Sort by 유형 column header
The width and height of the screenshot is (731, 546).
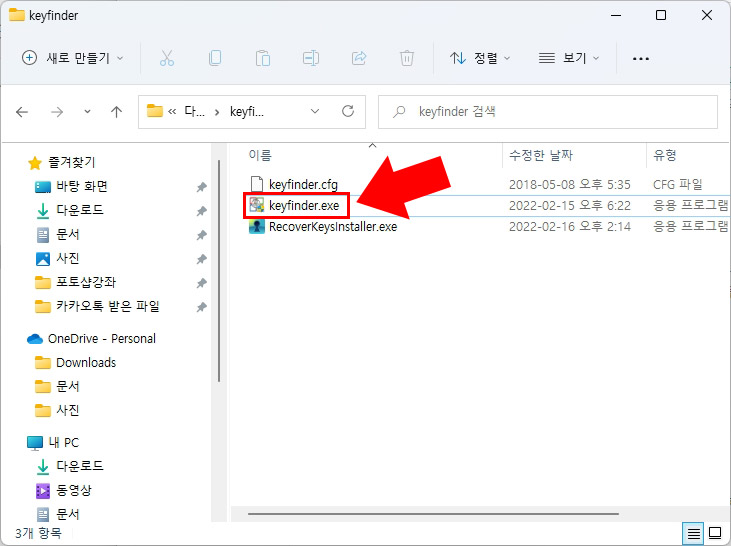(665, 155)
